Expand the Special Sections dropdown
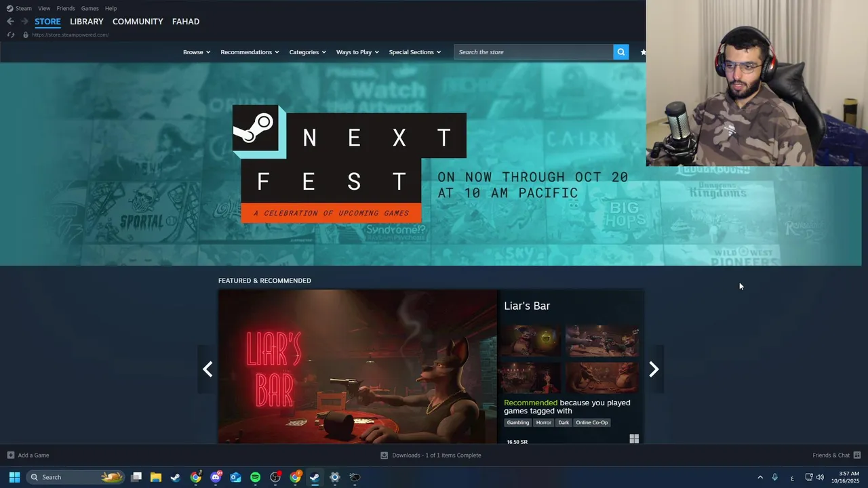This screenshot has height=488, width=868. pyautogui.click(x=414, y=52)
